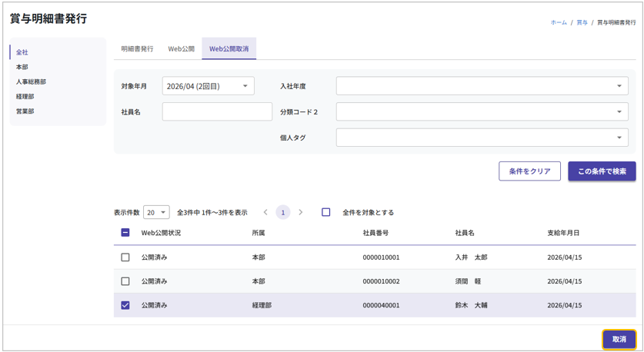The image size is (644, 352).
Task: Select the row checkbox for 須間 軽
Action: tap(125, 281)
